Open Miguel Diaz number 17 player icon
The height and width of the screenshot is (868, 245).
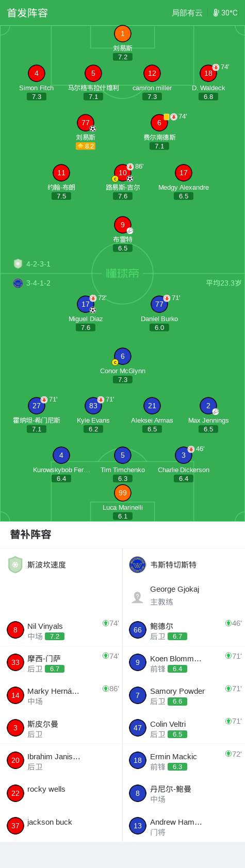pyautogui.click(x=86, y=305)
